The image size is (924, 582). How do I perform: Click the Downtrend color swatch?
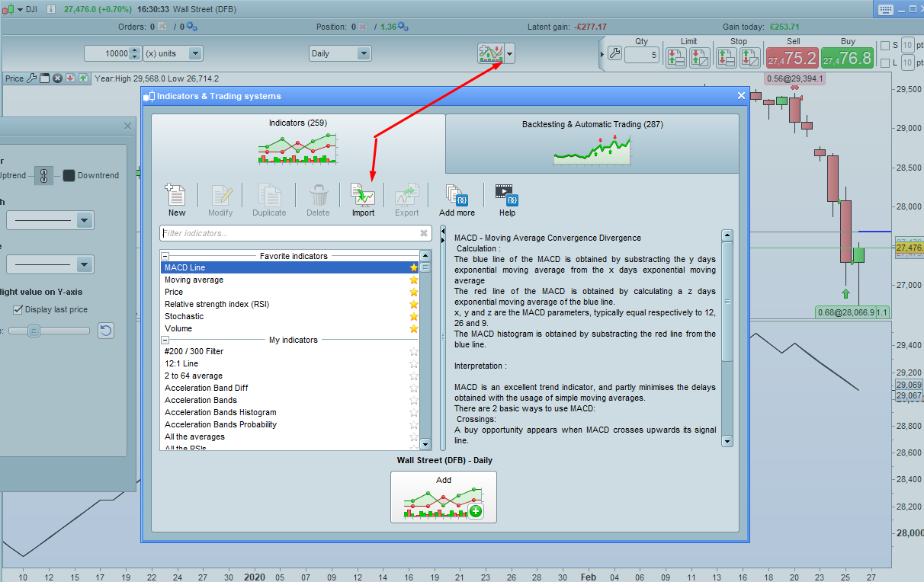coord(69,175)
